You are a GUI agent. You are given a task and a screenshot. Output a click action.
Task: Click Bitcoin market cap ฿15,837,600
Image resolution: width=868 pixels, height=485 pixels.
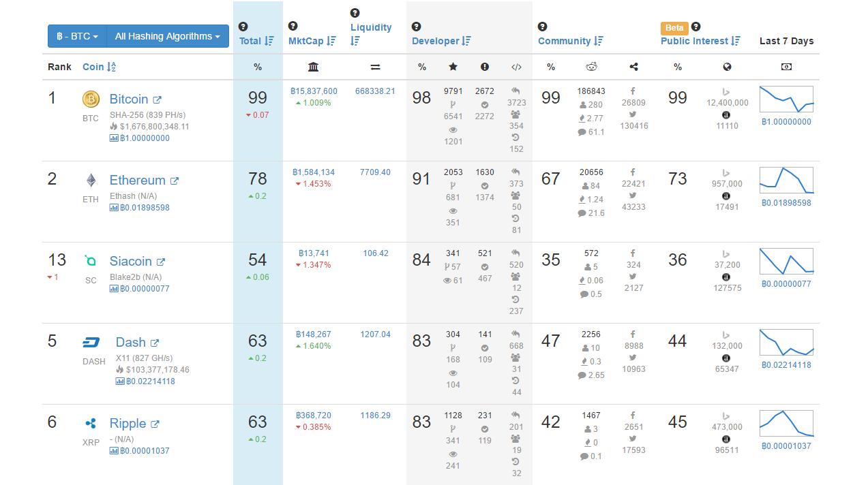pyautogui.click(x=314, y=91)
